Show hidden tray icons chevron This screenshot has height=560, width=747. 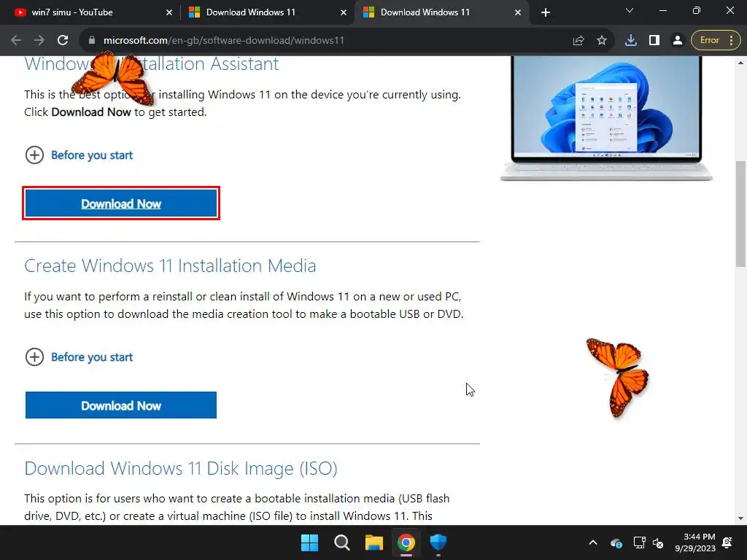[x=593, y=542]
